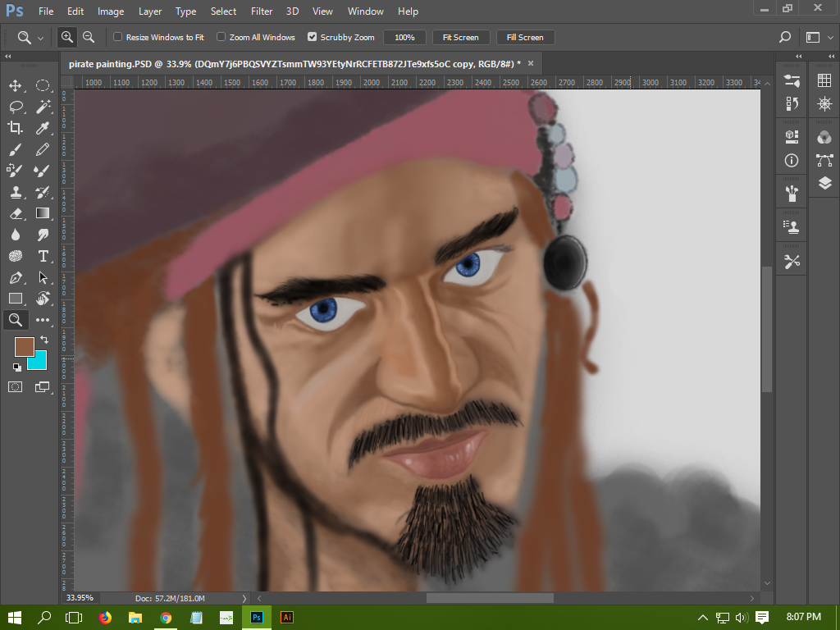Click the Zoom Out magnifier button
Image resolution: width=840 pixels, height=630 pixels.
[89, 37]
